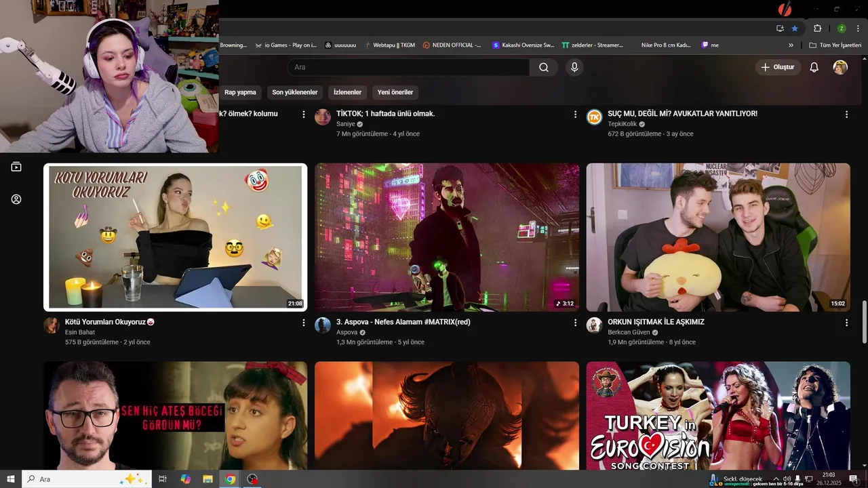The image size is (868, 488).
Task: Click the Esin Bahat channel avatar
Action: pos(52,325)
